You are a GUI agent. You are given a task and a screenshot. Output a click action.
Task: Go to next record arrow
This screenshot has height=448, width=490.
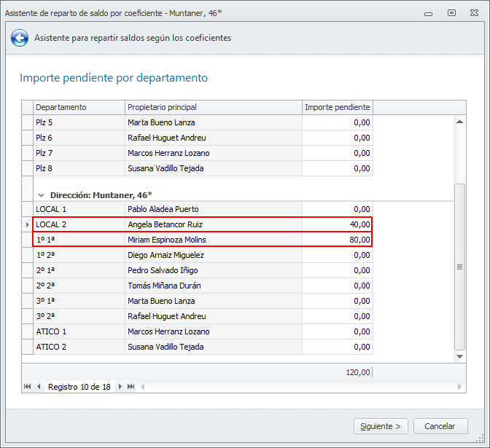120,387
